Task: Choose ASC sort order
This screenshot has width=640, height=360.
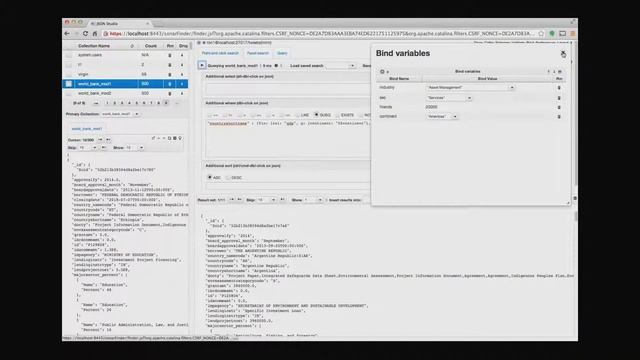Action: point(210,178)
